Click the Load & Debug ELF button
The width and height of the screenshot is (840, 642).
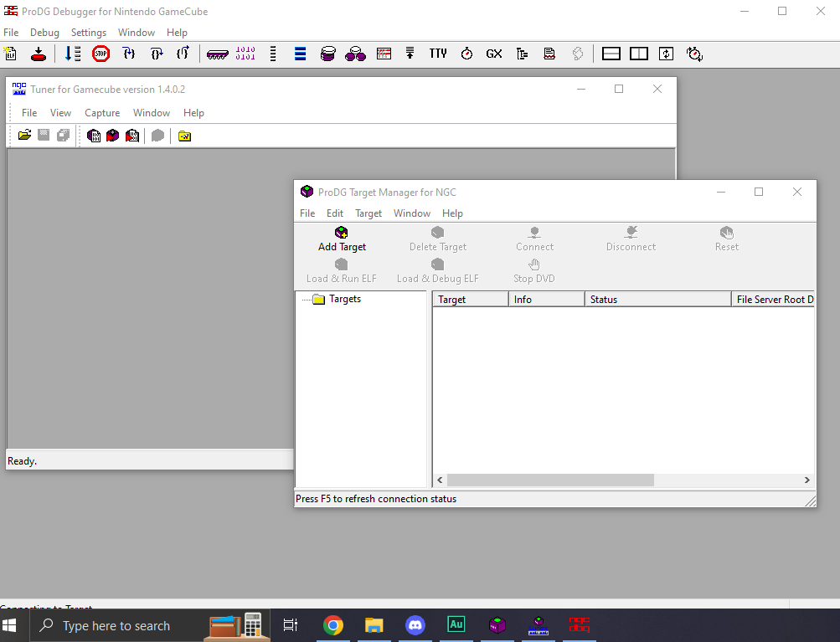pyautogui.click(x=438, y=271)
